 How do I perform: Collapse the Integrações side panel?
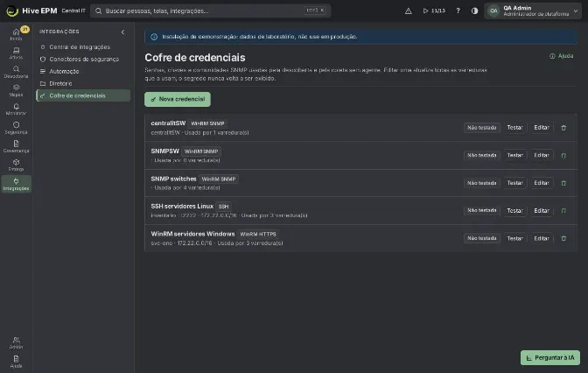pos(123,32)
